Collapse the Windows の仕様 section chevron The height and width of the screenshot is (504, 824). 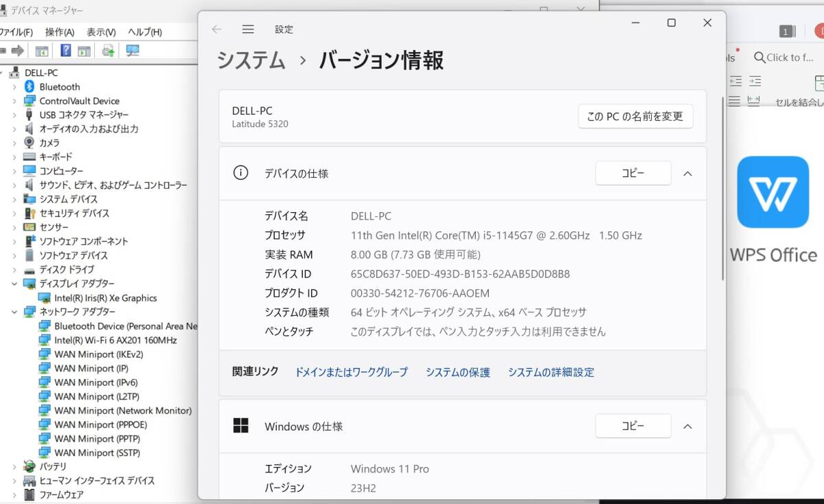point(687,426)
